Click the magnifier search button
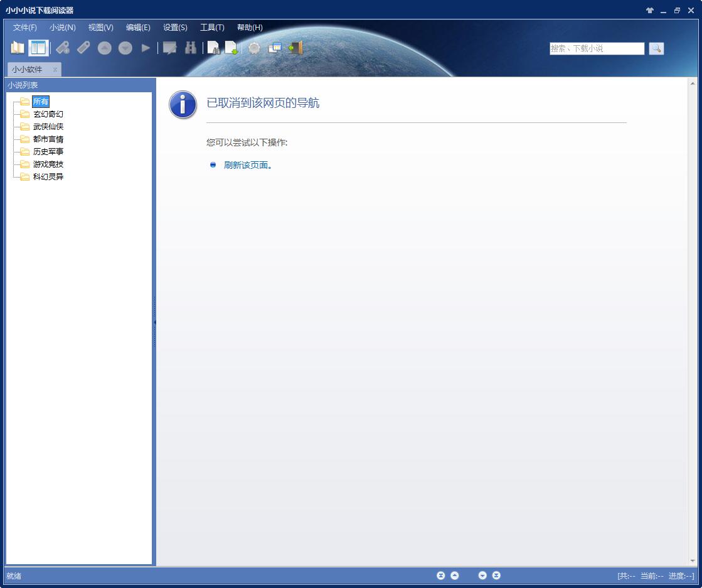Image resolution: width=702 pixels, height=588 pixels. click(x=656, y=48)
